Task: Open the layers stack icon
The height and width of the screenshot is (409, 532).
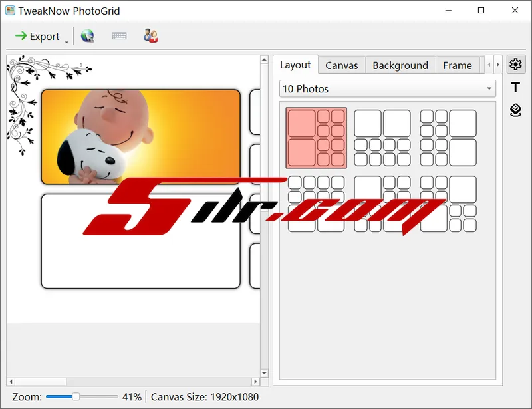Action: pyautogui.click(x=516, y=110)
